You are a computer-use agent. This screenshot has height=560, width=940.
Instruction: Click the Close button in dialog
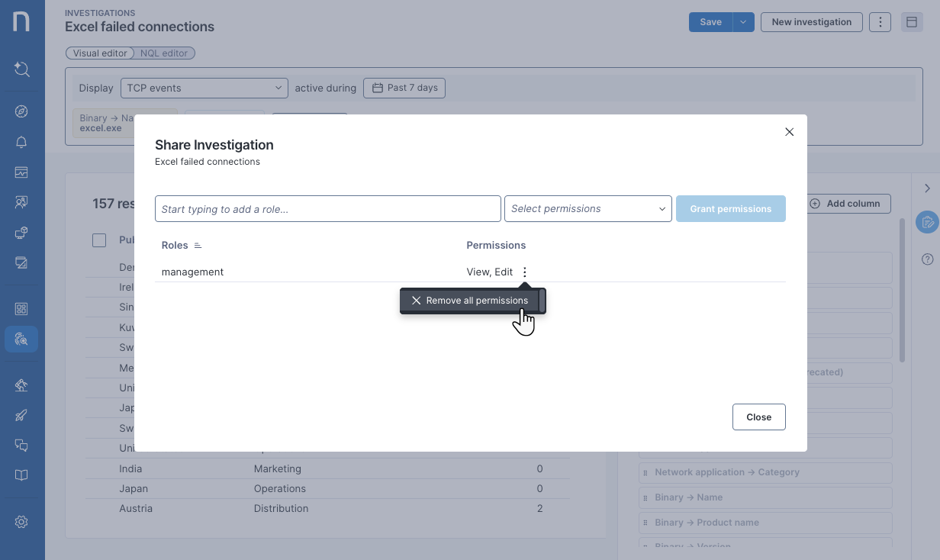click(758, 417)
